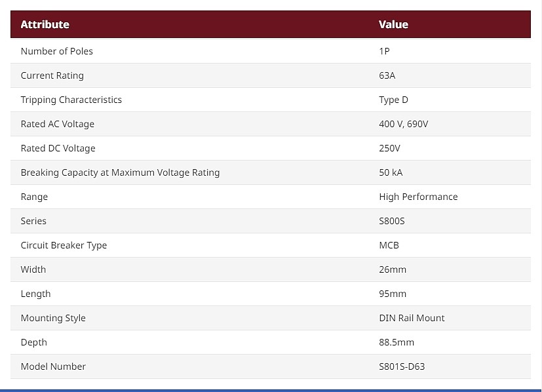The image size is (542, 392).
Task: Select the Model Number label
Action: click(53, 366)
